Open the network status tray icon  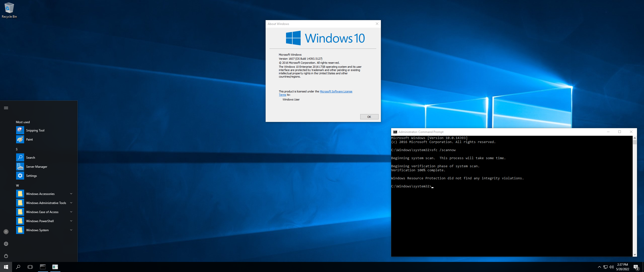(606, 267)
